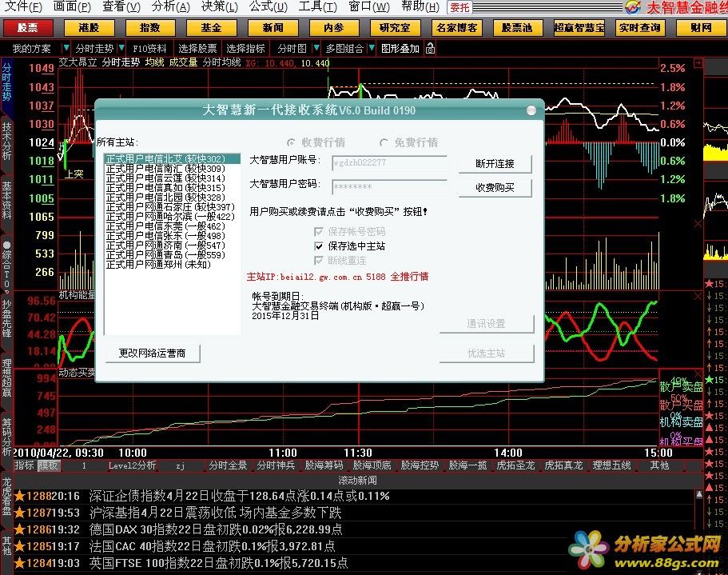
Task: Expand the 我的方案 dropdown arrow
Action: (x=66, y=48)
